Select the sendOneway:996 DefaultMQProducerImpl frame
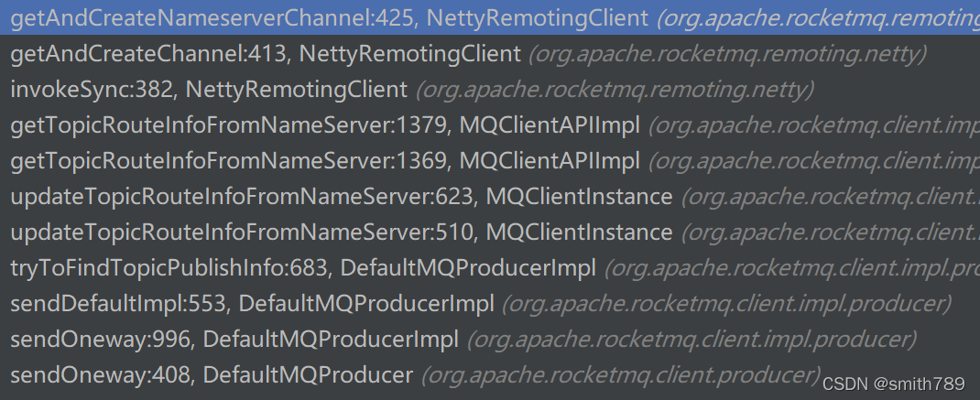The height and width of the screenshot is (400, 980). (x=490, y=340)
